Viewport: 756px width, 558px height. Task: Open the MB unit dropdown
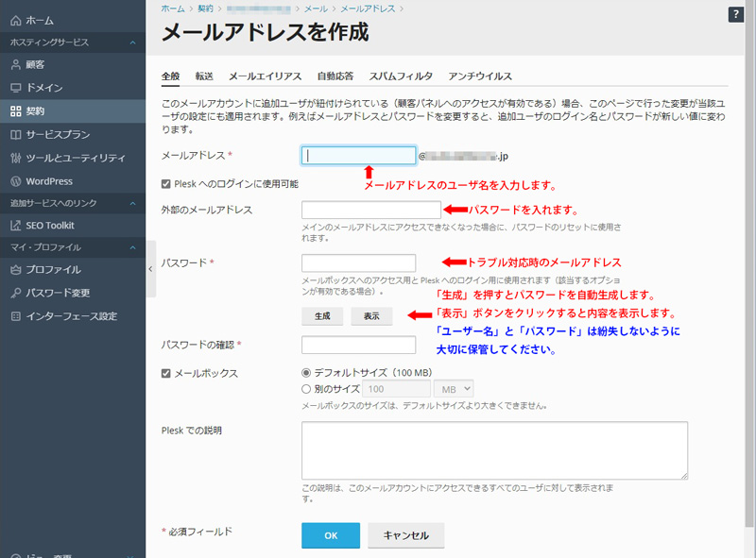click(454, 389)
